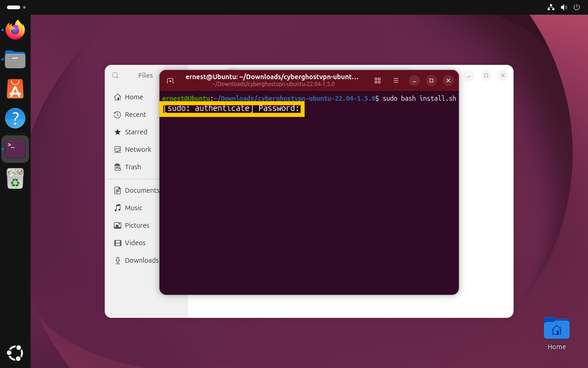Screen dimensions: 588x368
Task: Click the terminal title bar path subtitle
Action: coord(273,84)
